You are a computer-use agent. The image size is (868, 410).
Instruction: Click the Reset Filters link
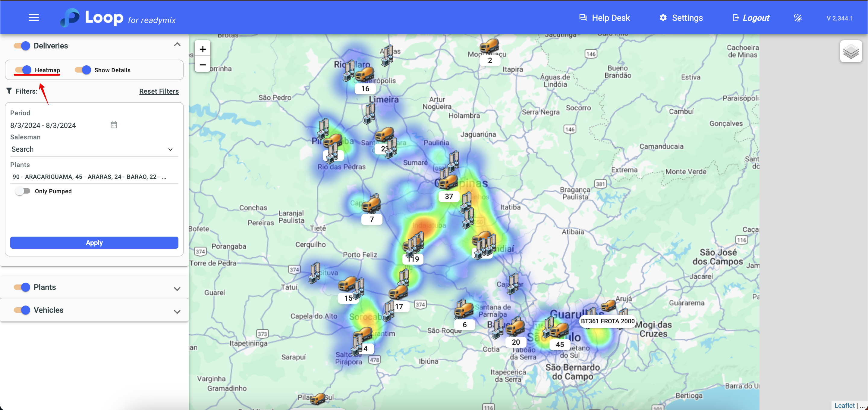pos(159,91)
